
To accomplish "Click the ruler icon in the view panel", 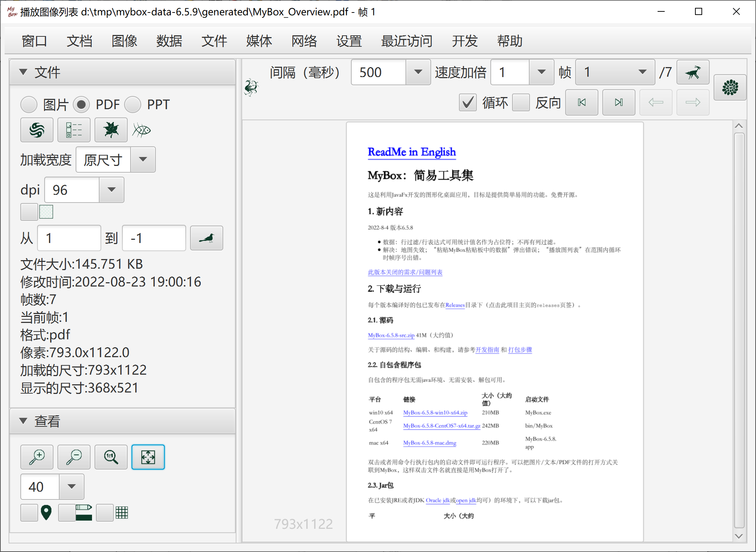I will point(84,513).
